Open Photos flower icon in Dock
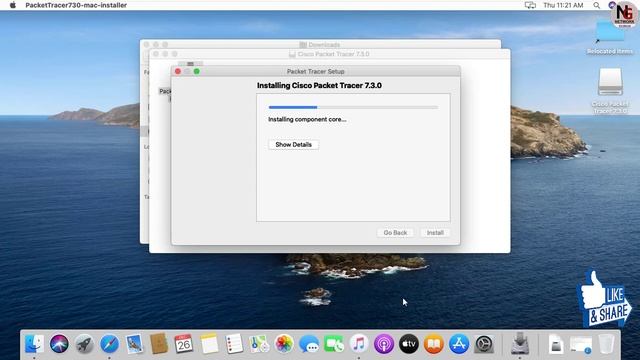Image resolution: width=640 pixels, height=360 pixels. point(284,344)
